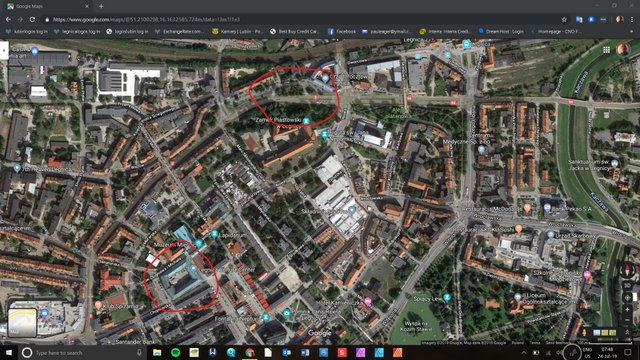Toggle the 3D tilt view button

tap(627, 285)
